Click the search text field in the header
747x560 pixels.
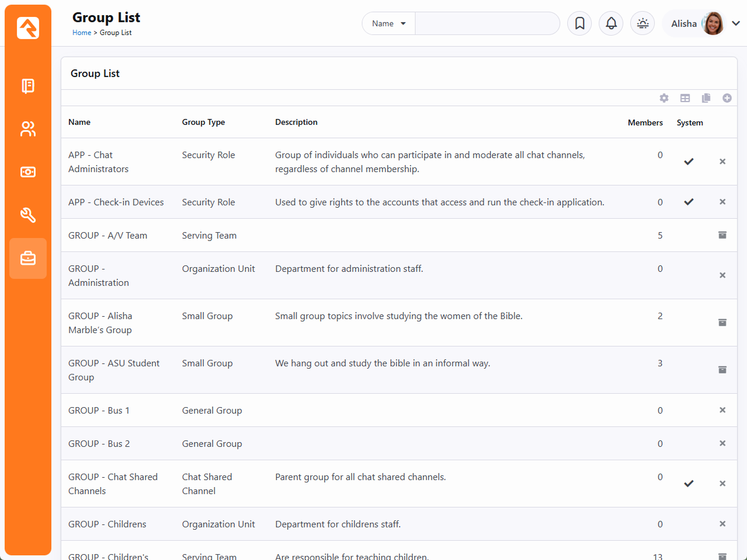point(487,23)
